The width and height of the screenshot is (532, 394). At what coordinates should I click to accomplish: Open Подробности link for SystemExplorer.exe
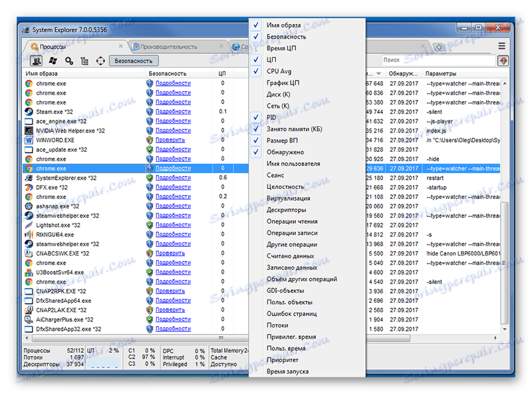[x=173, y=178]
